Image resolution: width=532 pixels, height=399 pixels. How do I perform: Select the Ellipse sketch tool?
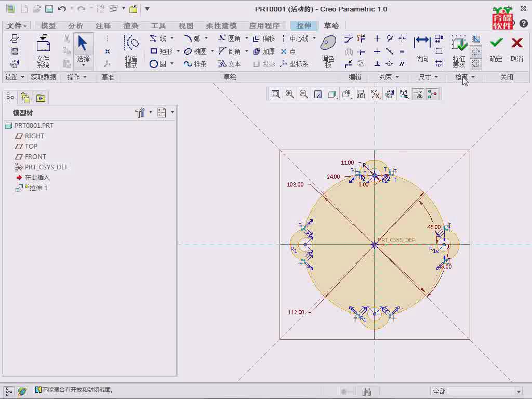point(195,51)
